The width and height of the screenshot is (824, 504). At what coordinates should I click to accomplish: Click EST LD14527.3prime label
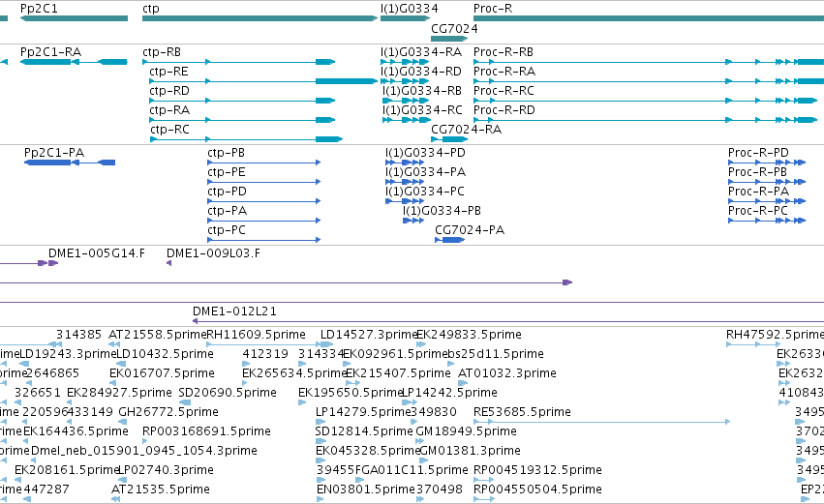369,335
